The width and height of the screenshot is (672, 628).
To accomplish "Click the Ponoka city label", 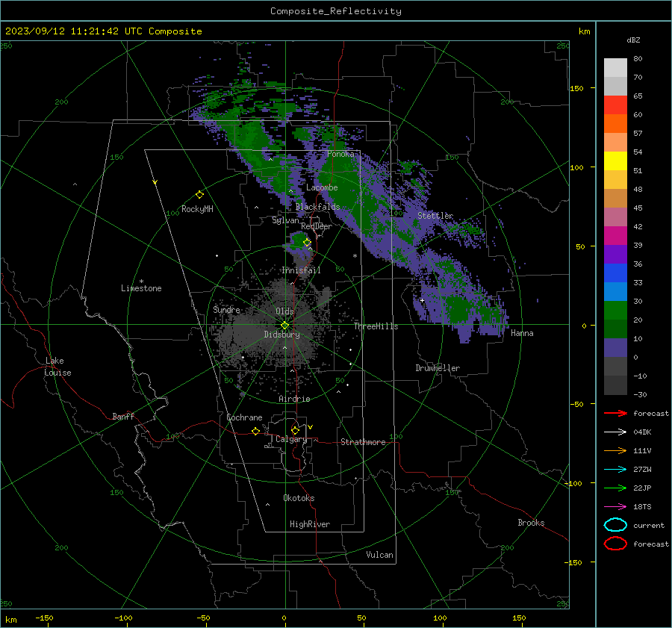I will (340, 154).
